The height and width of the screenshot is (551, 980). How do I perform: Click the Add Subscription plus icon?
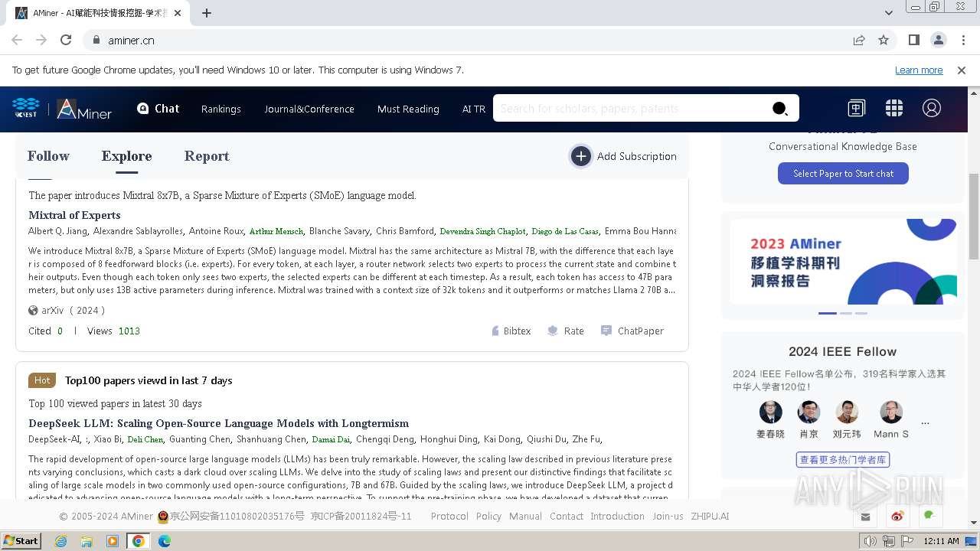coord(581,156)
